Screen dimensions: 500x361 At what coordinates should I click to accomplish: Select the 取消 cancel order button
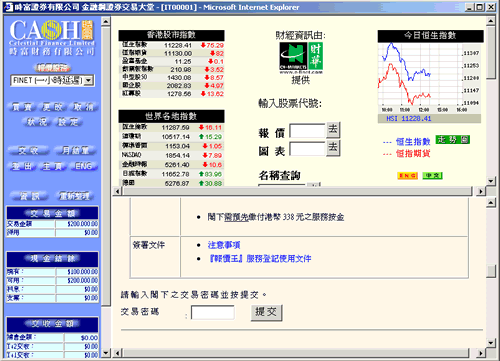point(83,107)
